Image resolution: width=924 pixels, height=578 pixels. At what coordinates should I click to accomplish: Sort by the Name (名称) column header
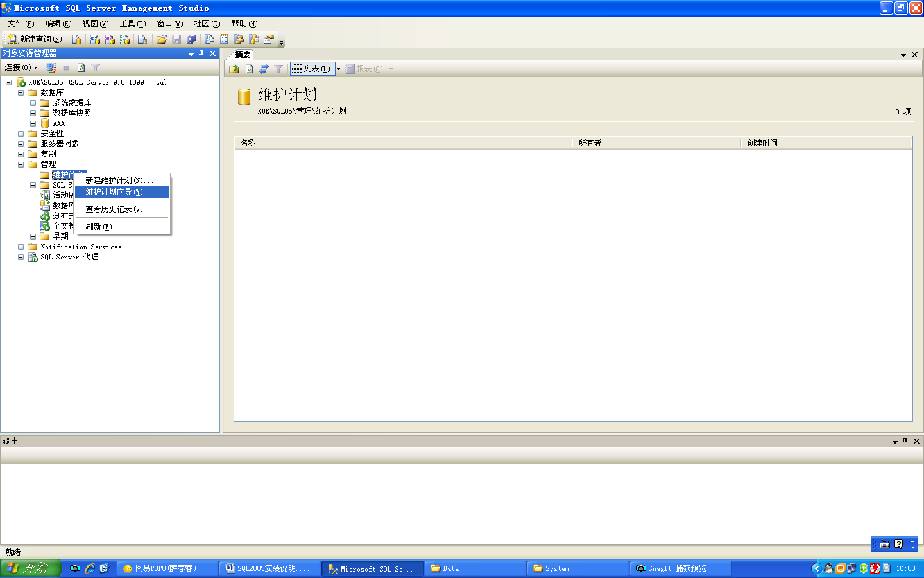[x=403, y=143]
